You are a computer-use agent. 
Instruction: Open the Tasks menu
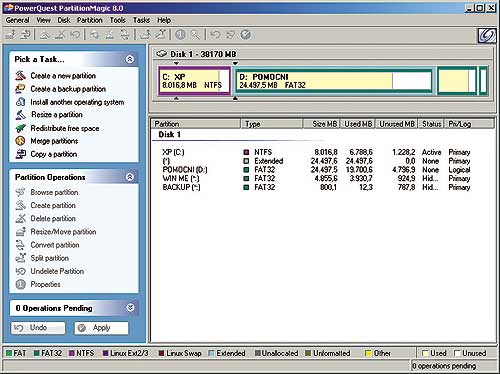pyautogui.click(x=141, y=20)
